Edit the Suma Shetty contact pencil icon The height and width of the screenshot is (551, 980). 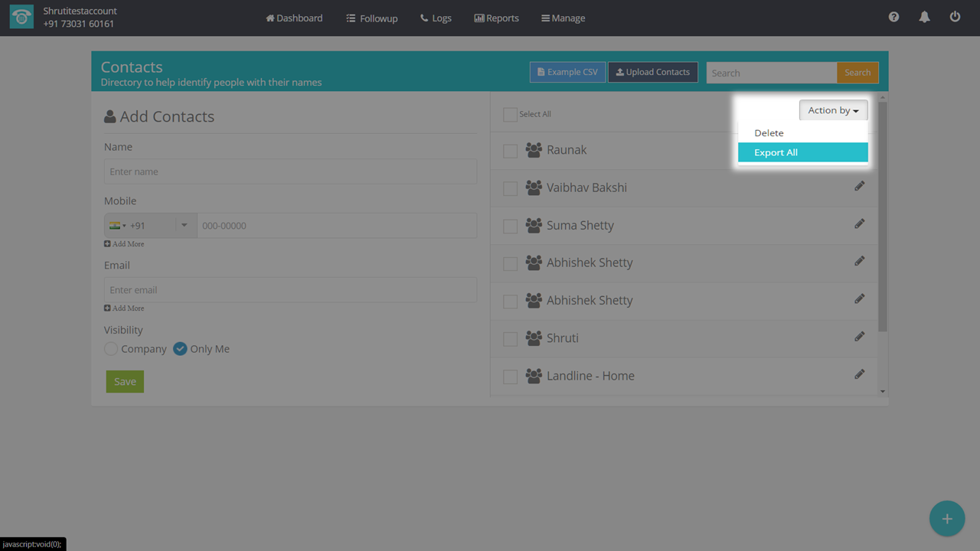point(860,224)
